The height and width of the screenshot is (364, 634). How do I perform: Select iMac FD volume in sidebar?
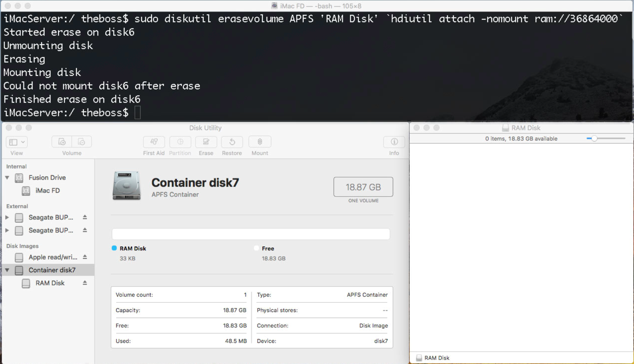pyautogui.click(x=47, y=191)
